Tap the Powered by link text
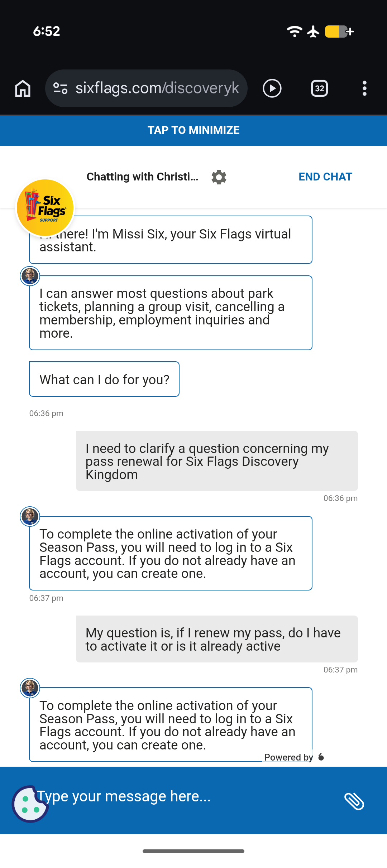The image size is (387, 868). tap(288, 757)
